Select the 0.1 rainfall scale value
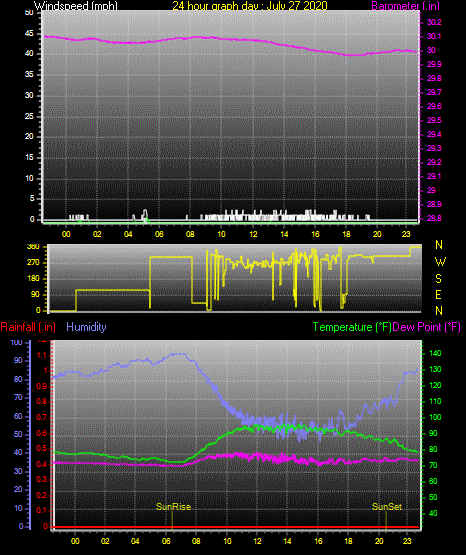Image resolution: width=466 pixels, height=555 pixels. (42, 510)
